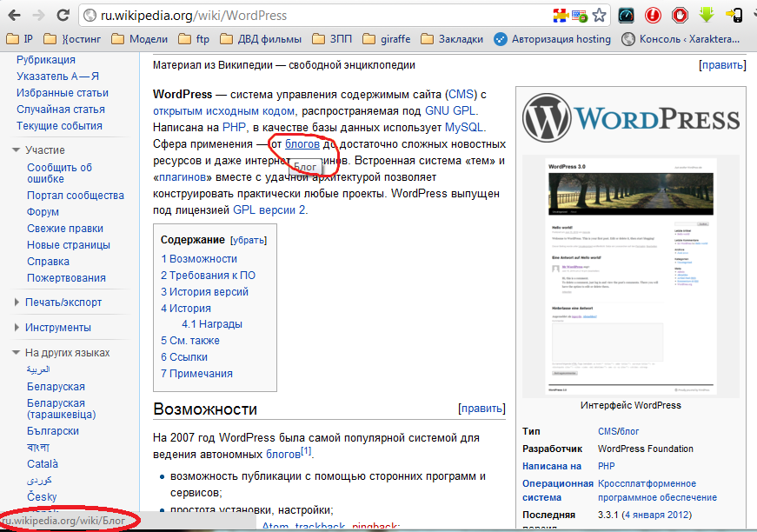The height and width of the screenshot is (532, 757).
Task: Jump to contents item 3 История версий
Action: [x=205, y=291]
